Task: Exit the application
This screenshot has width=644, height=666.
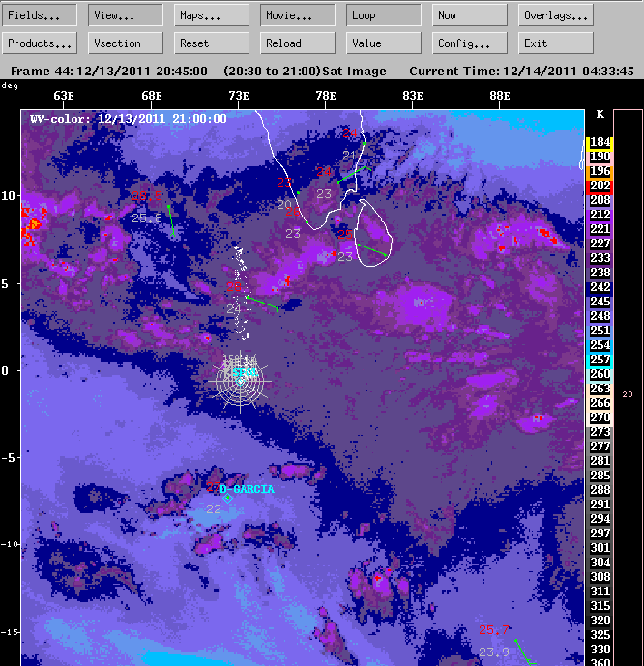Action: click(556, 43)
